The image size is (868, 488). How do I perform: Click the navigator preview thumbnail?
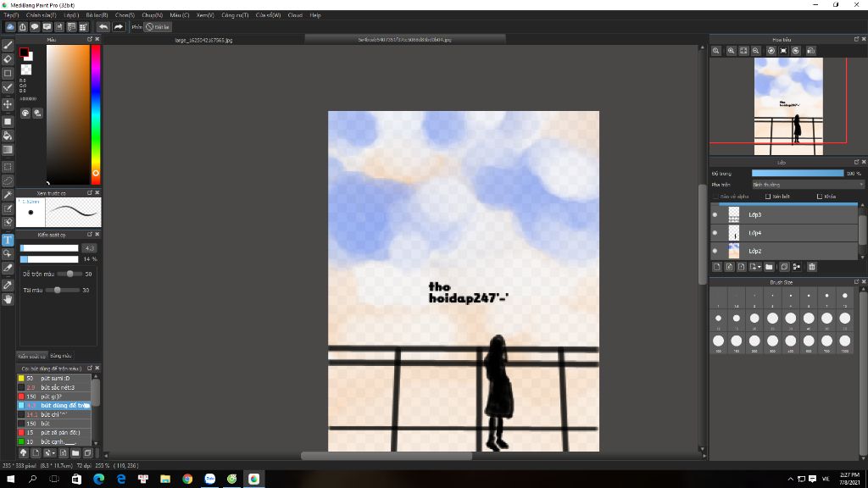788,106
